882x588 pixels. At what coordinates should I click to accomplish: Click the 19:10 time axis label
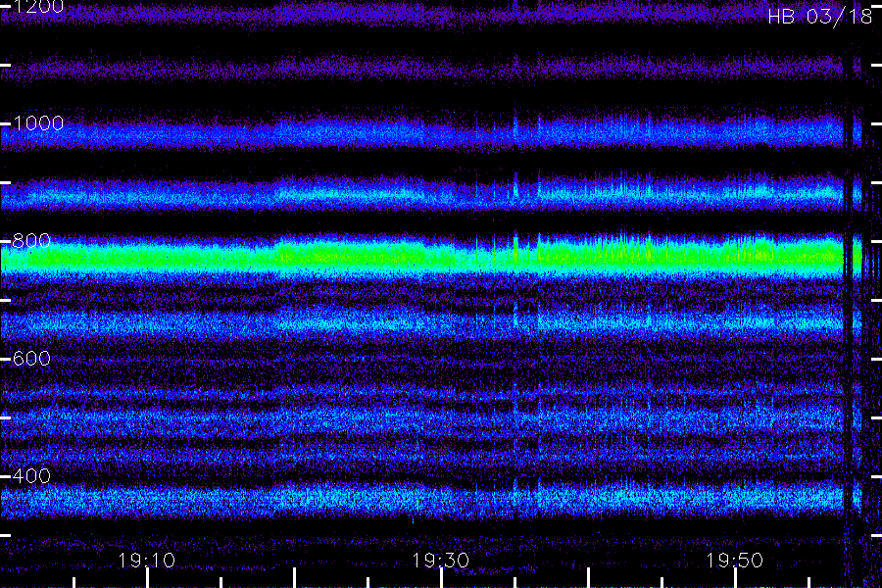(x=146, y=561)
